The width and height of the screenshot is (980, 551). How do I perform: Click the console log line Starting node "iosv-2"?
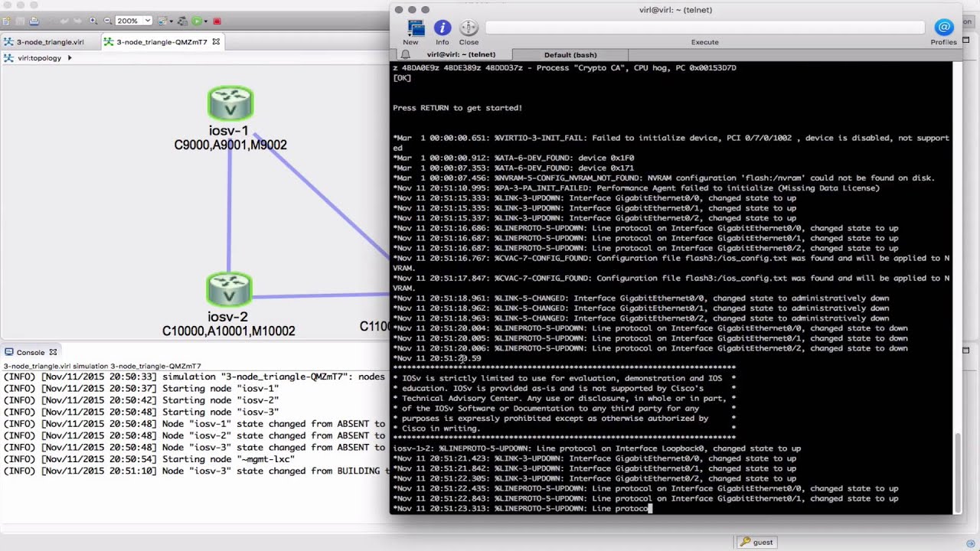pos(141,400)
